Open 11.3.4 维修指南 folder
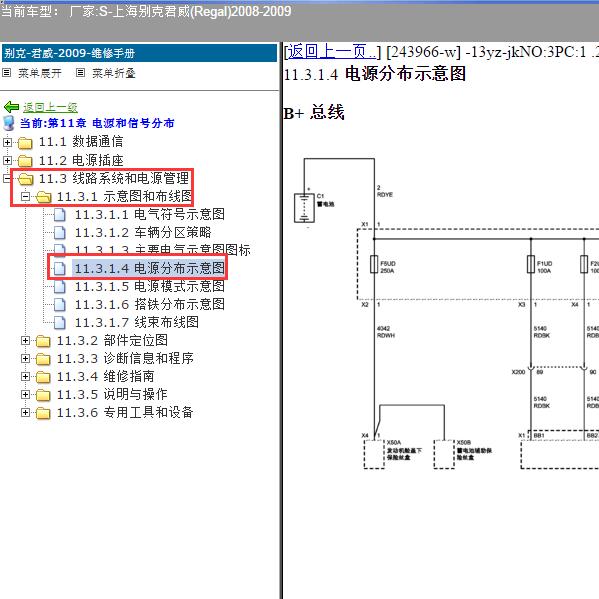599x599 pixels. (x=105, y=376)
